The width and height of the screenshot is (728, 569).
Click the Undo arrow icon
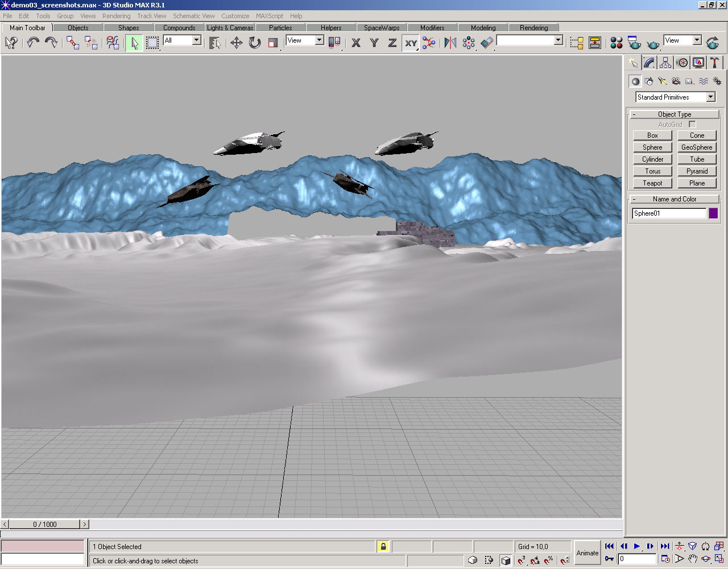click(x=33, y=43)
